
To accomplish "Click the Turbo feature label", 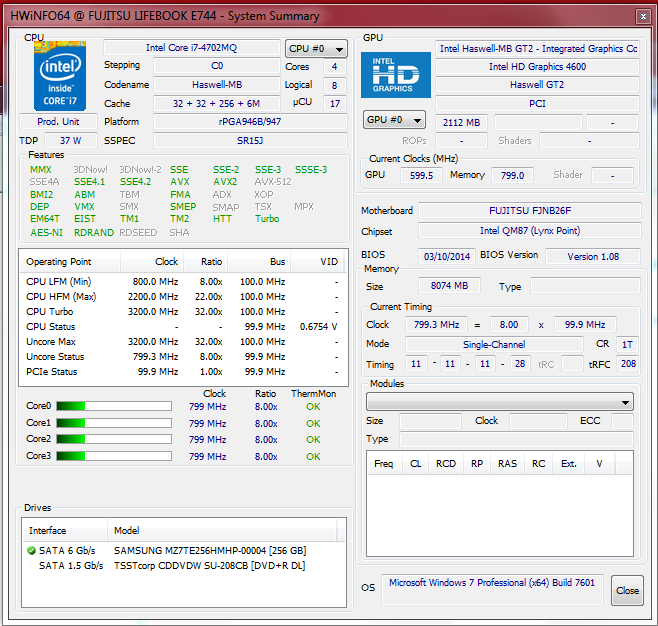I will pos(267,219).
